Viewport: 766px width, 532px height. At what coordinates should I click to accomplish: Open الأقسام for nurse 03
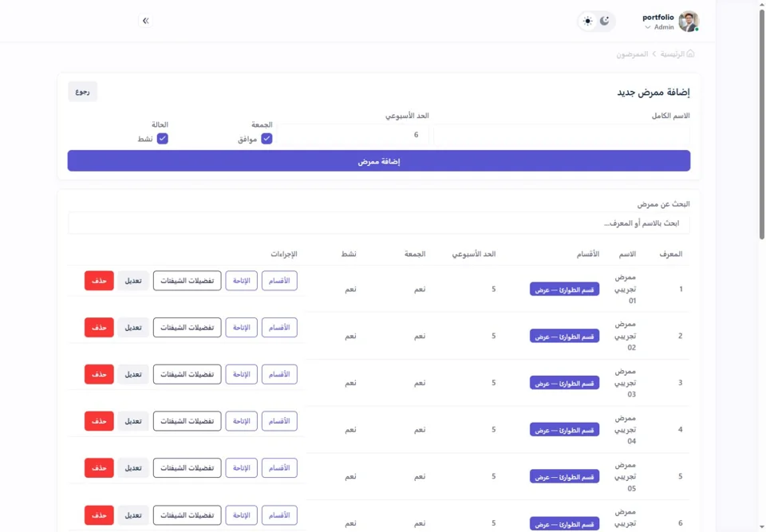point(279,374)
